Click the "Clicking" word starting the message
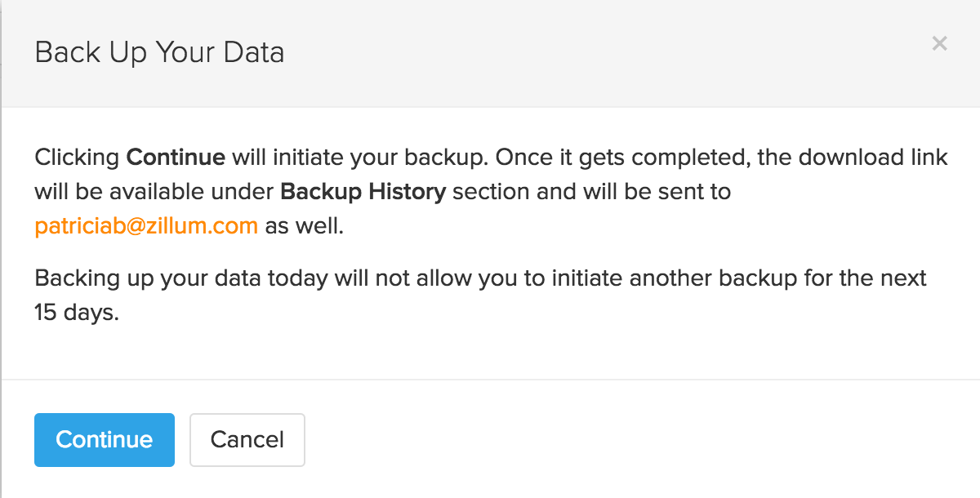The width and height of the screenshot is (980, 498). (78, 157)
